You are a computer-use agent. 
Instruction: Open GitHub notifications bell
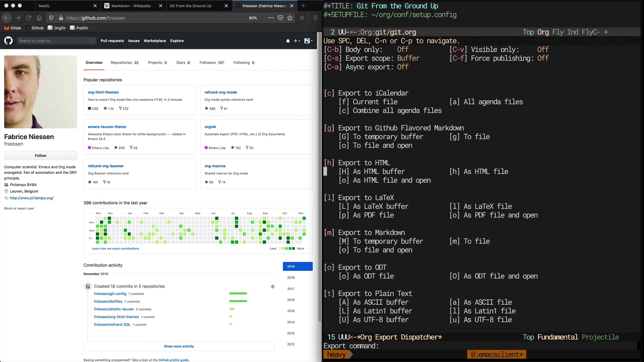coord(288,41)
